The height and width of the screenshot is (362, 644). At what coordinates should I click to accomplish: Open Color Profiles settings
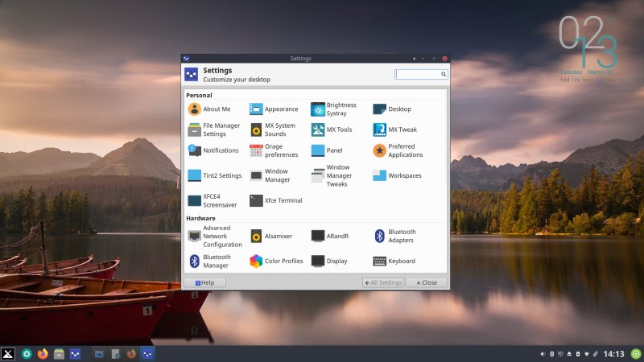pos(274,261)
